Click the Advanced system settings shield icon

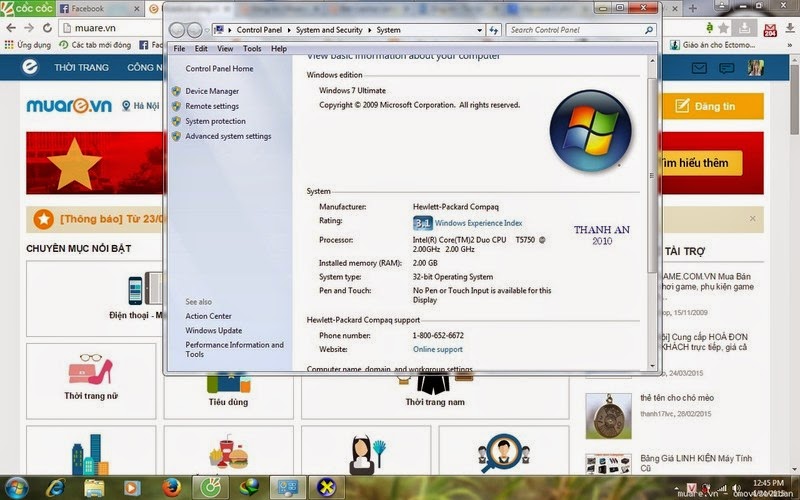pos(177,136)
